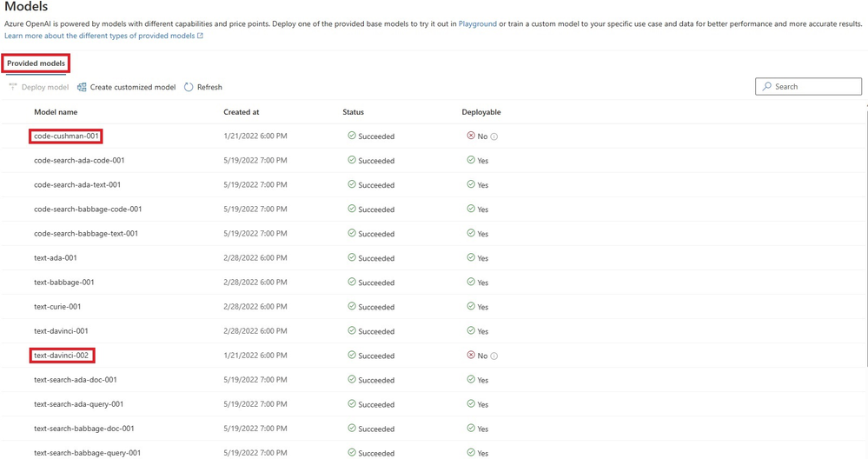Image resolution: width=868 pixels, height=459 pixels.
Task: Click the Deploy model button
Action: [39, 87]
